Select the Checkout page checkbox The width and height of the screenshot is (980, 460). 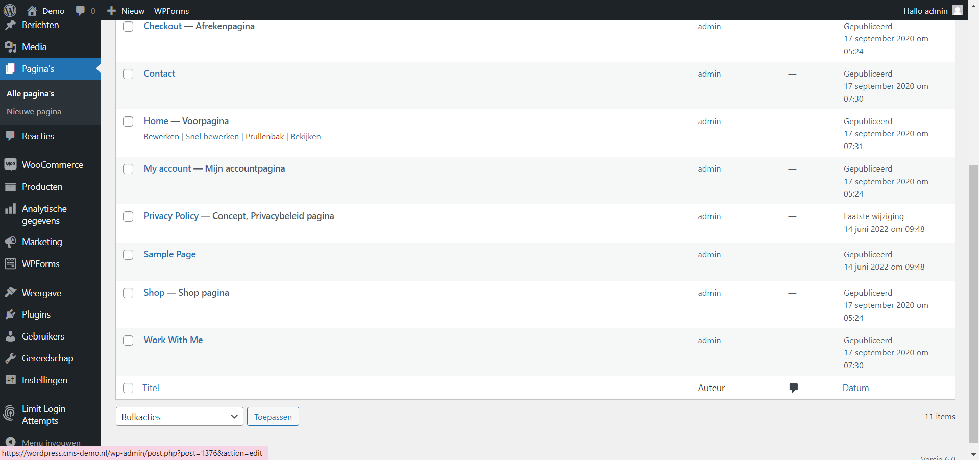(x=128, y=27)
